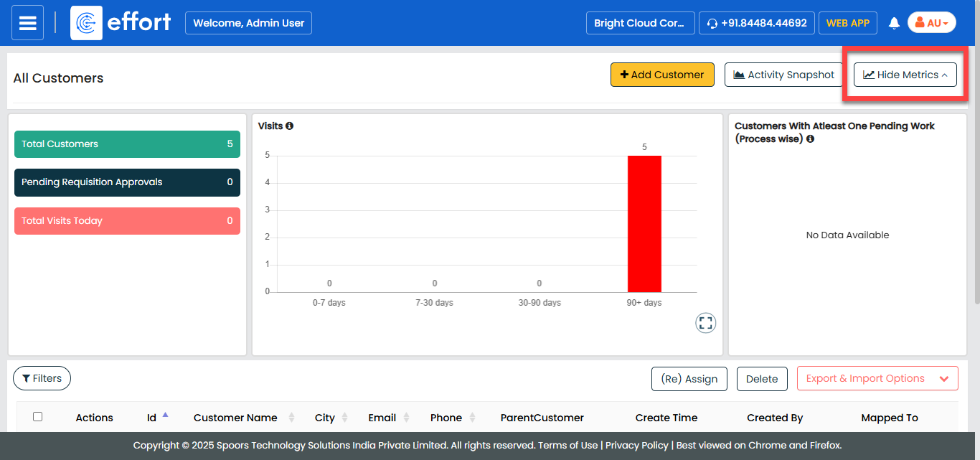Click the Add Customer button
Screen dimensions: 980x460
tap(661, 75)
